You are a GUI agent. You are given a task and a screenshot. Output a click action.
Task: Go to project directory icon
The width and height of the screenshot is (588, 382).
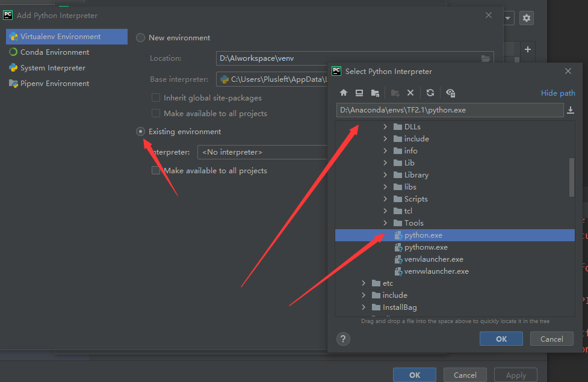(x=375, y=93)
